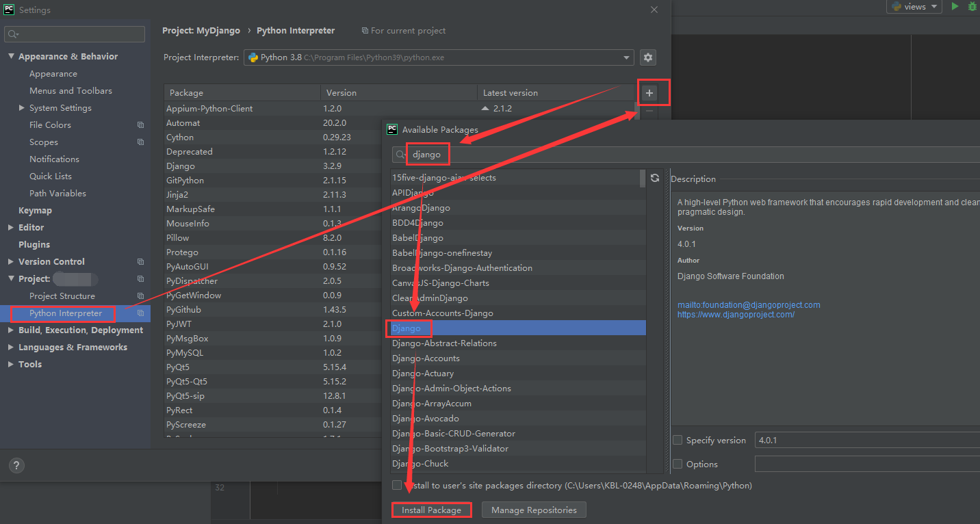This screenshot has width=980, height=524.
Task: Click the Options text field
Action: pyautogui.click(x=867, y=464)
